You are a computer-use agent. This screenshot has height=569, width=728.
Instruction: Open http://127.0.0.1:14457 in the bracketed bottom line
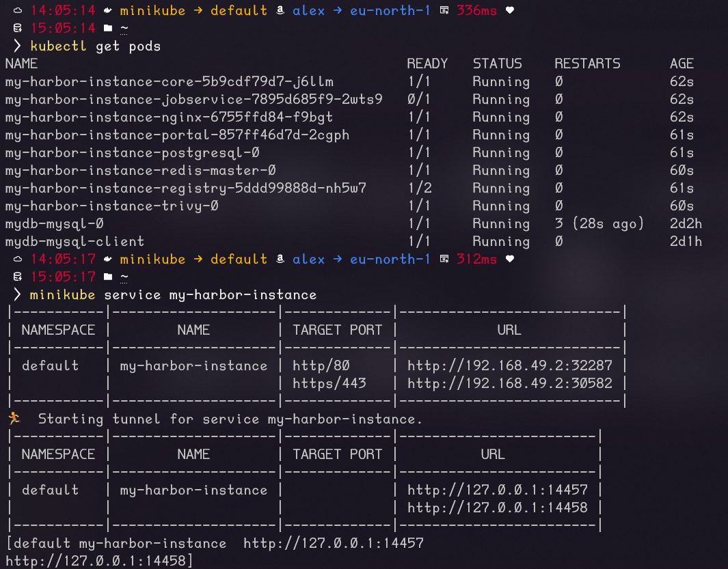334,543
